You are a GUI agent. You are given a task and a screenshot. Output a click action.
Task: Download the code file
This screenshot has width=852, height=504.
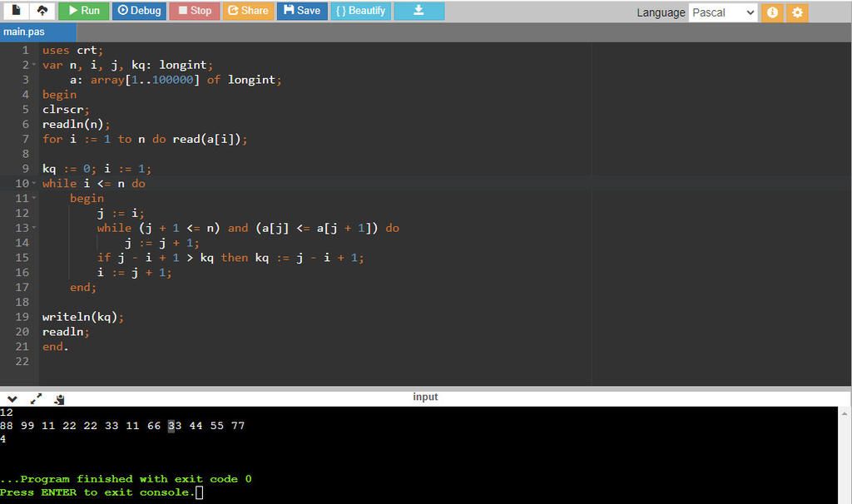[x=419, y=11]
